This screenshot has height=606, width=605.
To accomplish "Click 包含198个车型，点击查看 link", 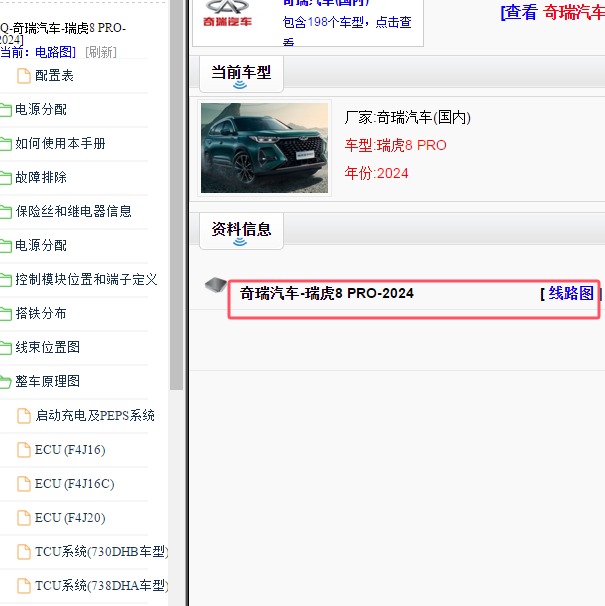I will [x=347, y=29].
